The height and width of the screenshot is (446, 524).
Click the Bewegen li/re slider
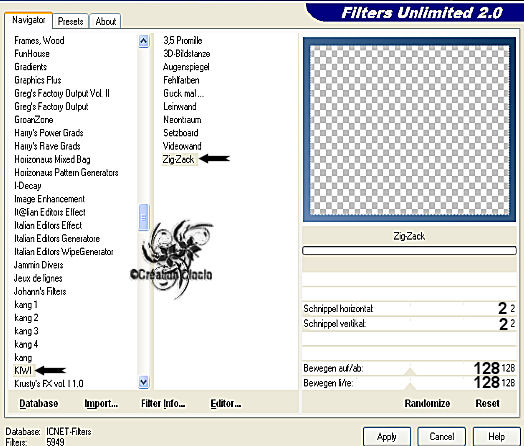tap(409, 383)
